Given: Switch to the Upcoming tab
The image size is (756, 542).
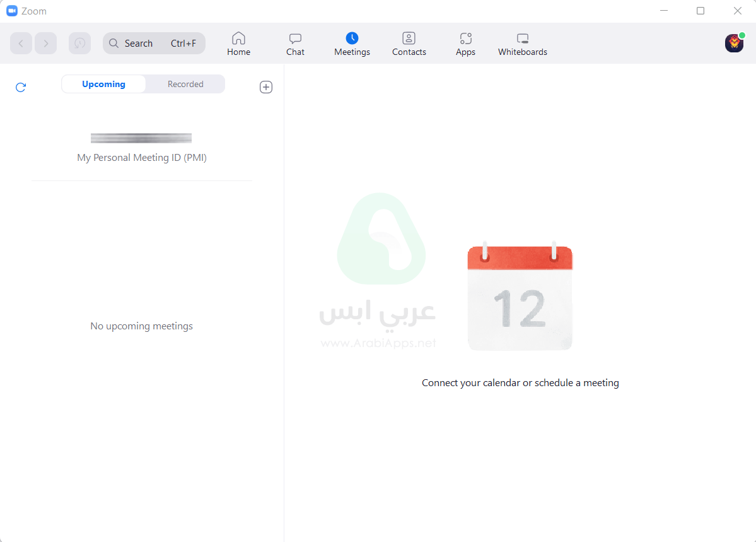Looking at the screenshot, I should pos(103,84).
